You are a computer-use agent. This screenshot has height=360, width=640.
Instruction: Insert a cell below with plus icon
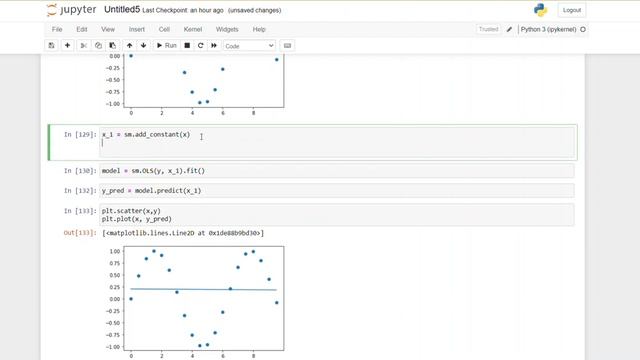[x=67, y=46]
